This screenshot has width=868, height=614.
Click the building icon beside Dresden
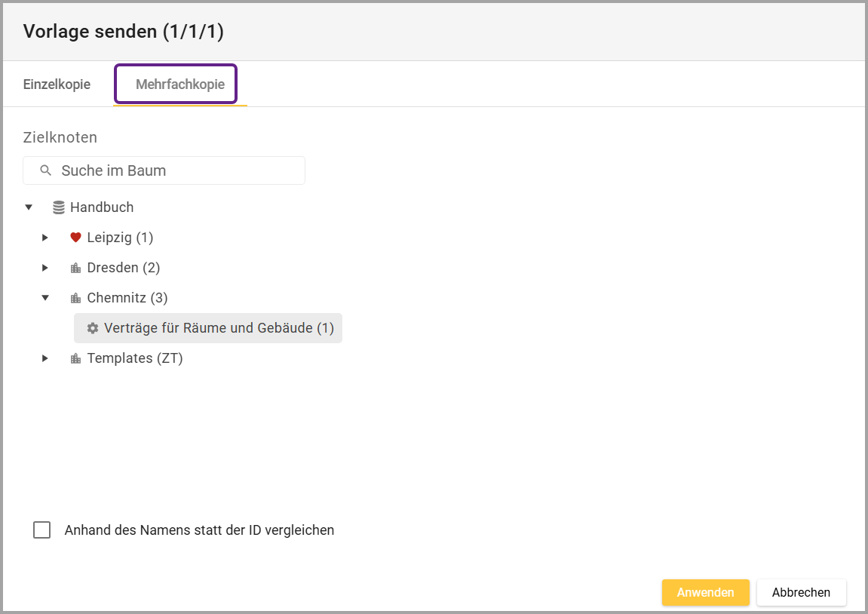click(75, 268)
